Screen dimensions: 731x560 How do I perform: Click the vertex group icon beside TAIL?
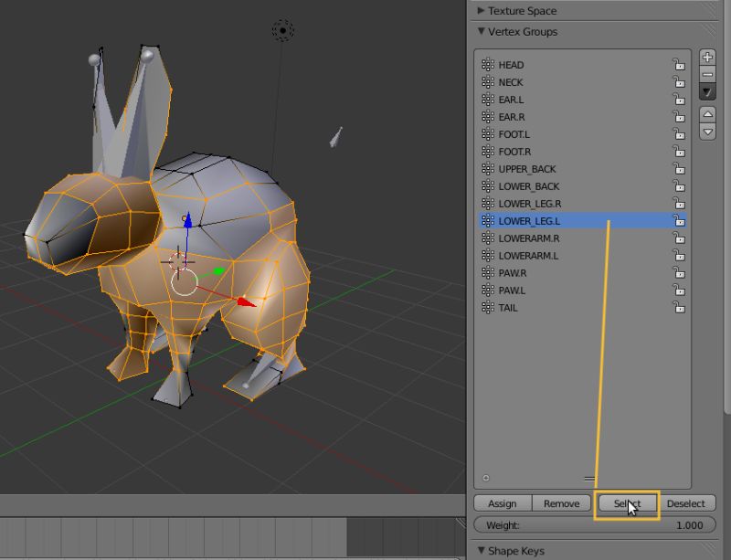click(486, 308)
